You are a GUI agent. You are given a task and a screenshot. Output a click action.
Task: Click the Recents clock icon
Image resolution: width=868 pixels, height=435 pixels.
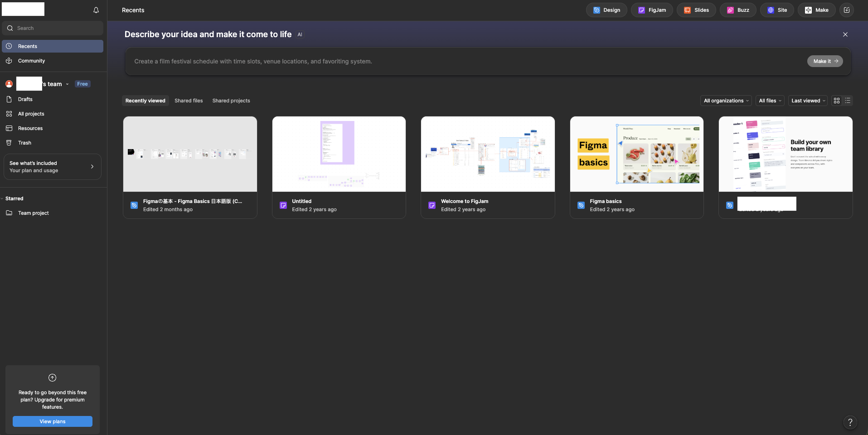pyautogui.click(x=9, y=46)
